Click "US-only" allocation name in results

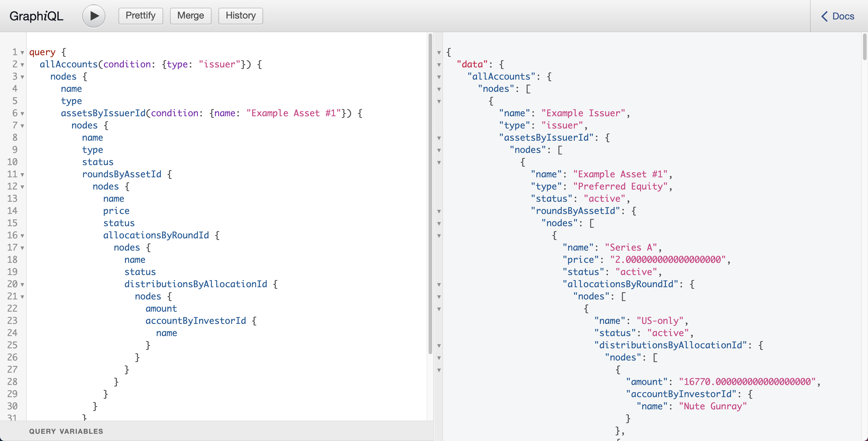click(x=660, y=321)
